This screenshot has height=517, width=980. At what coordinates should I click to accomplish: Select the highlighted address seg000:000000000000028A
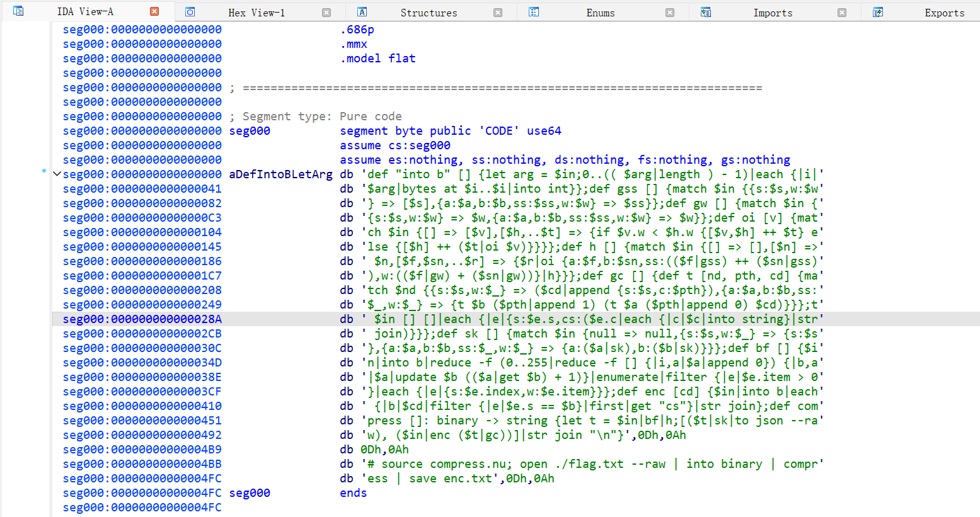point(142,319)
